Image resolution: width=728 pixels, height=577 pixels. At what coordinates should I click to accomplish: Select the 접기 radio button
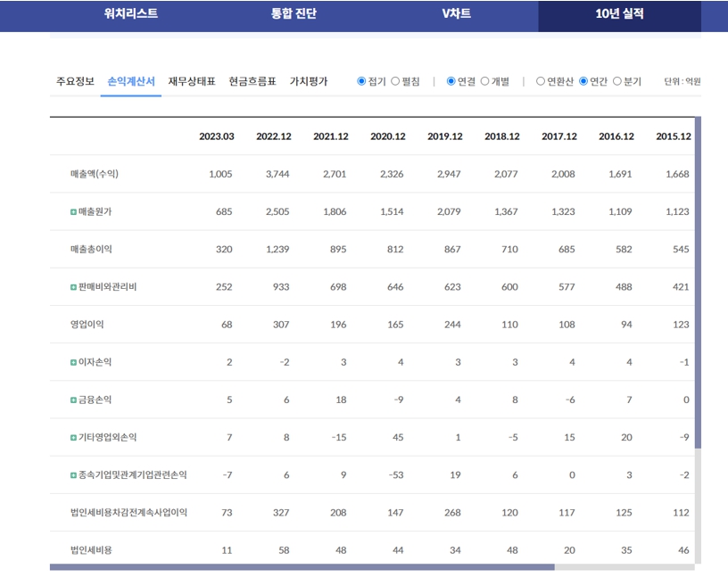click(361, 81)
